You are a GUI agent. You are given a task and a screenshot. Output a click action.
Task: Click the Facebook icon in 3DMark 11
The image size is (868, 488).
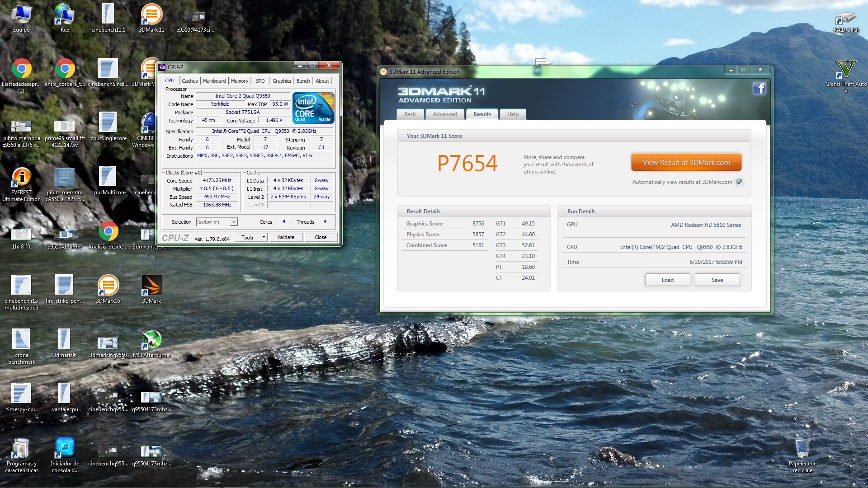pyautogui.click(x=759, y=88)
